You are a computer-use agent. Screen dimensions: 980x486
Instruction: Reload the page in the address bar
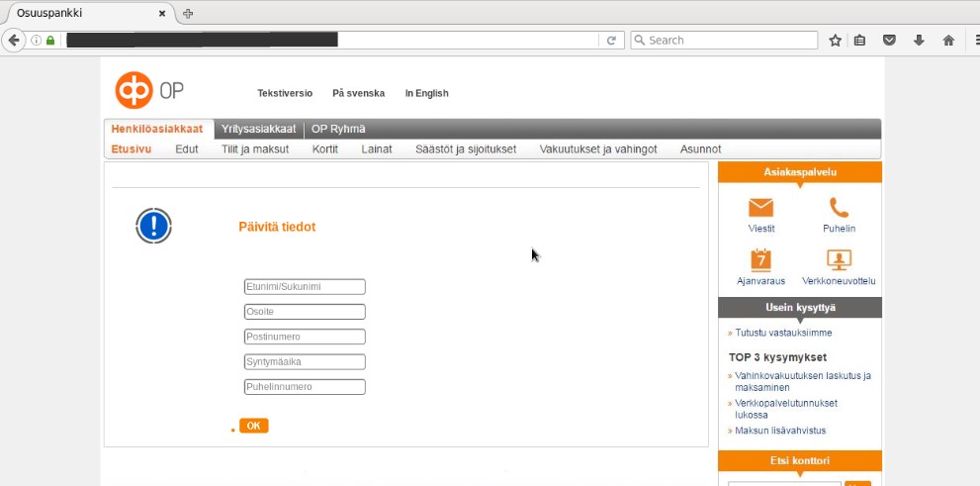point(611,41)
